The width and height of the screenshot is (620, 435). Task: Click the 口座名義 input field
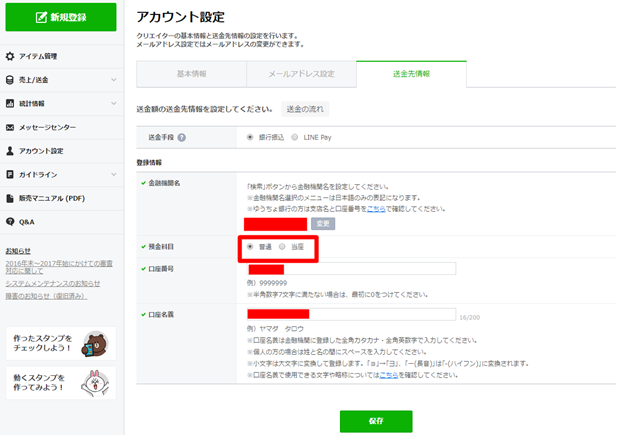(351, 314)
